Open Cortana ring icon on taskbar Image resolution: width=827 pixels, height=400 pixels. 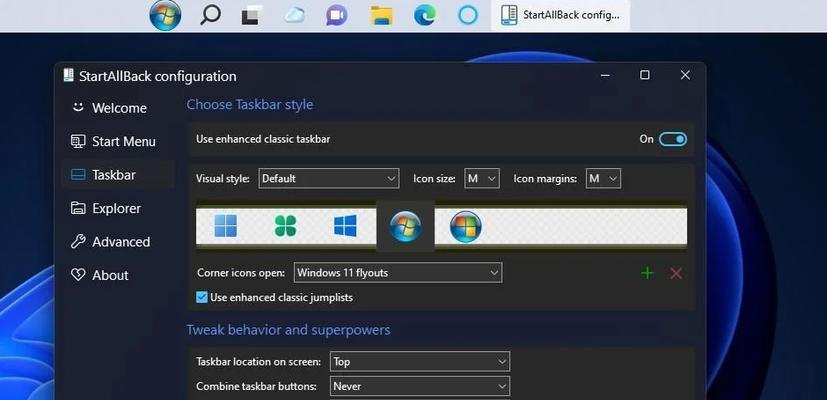click(468, 15)
